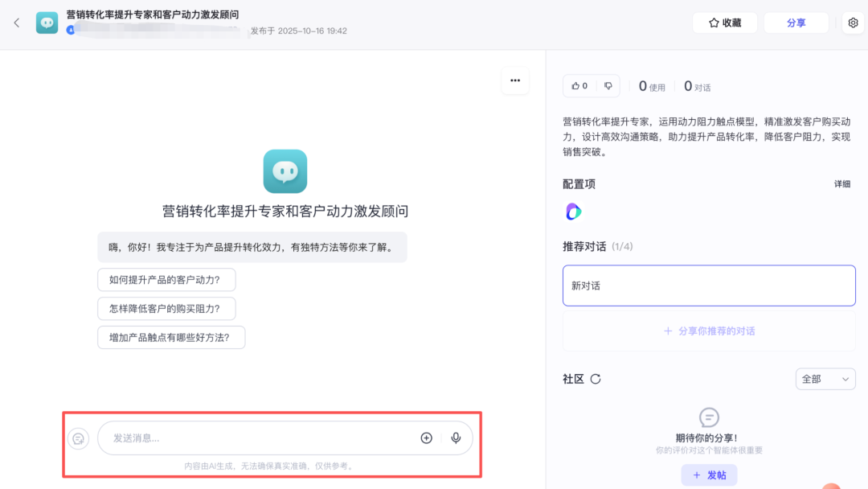Click 分享你推荐的对话 option
The height and width of the screenshot is (489, 868).
tap(708, 331)
